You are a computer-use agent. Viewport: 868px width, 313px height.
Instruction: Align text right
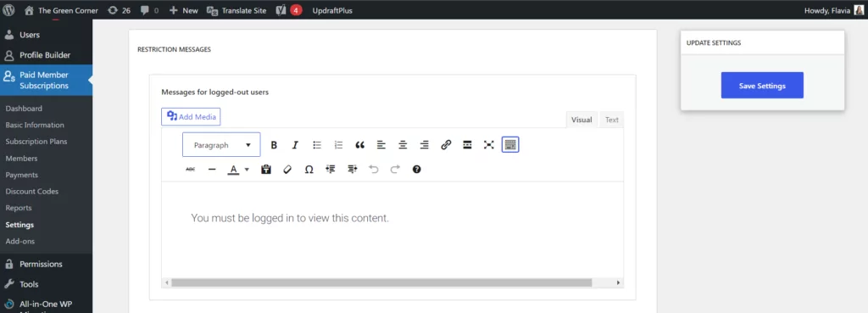tap(424, 144)
